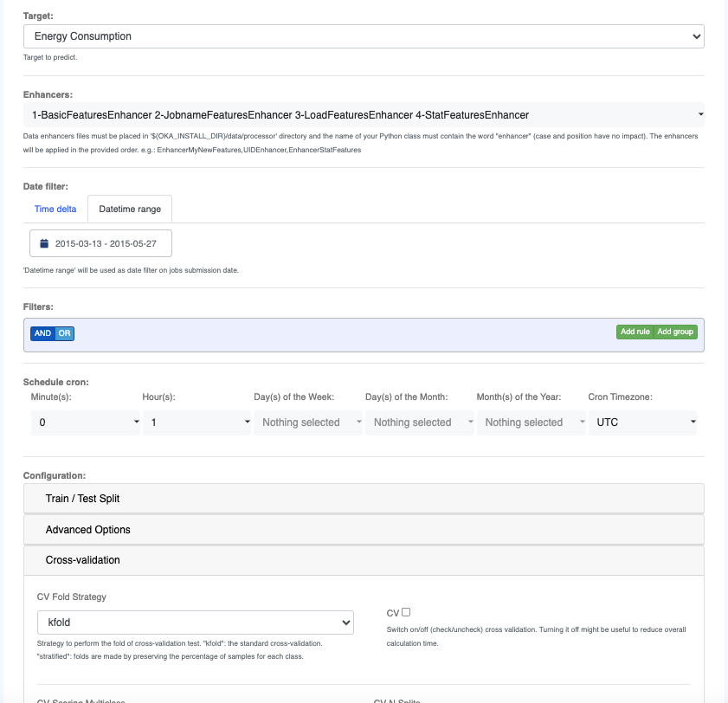The image size is (728, 703).
Task: Click the calendar icon in date range
Action: tap(44, 244)
